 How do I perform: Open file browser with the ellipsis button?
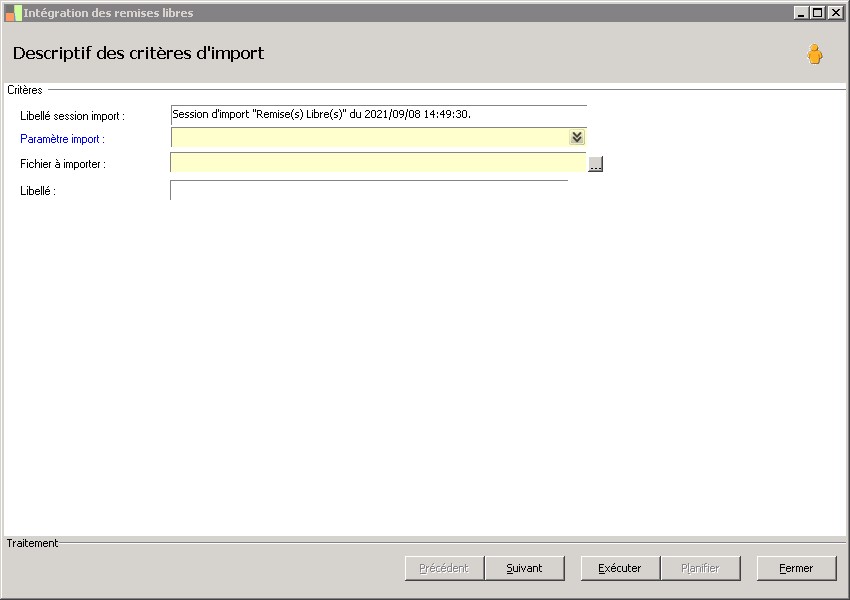(595, 164)
